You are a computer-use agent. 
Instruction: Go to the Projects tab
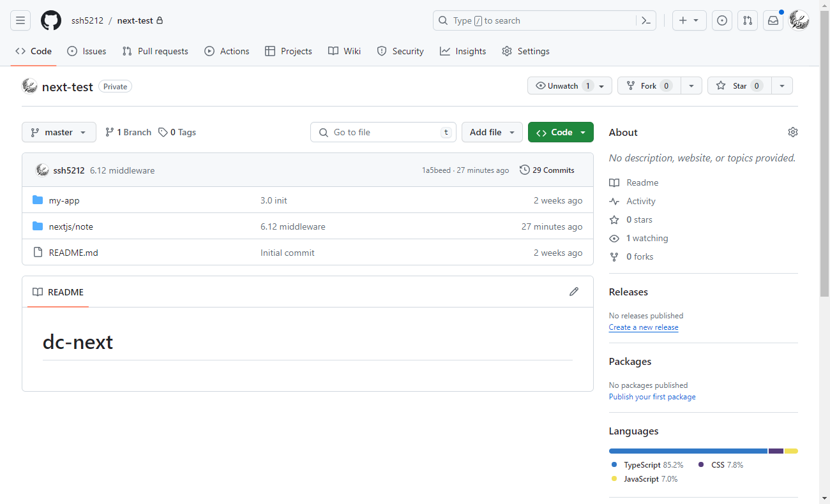click(x=289, y=51)
